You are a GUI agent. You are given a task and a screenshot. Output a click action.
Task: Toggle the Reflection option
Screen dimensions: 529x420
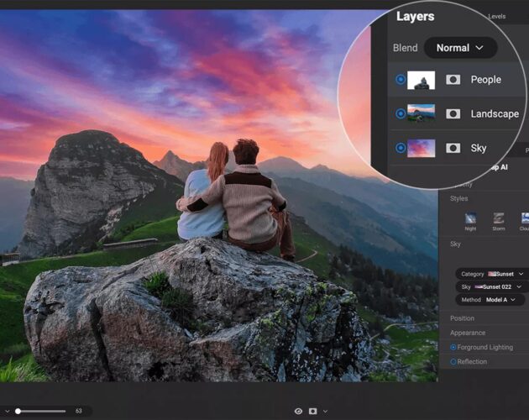coord(453,361)
